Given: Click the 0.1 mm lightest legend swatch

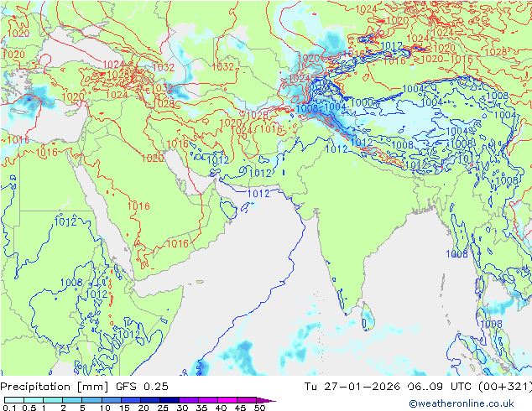Looking at the screenshot, I should (14, 400).
